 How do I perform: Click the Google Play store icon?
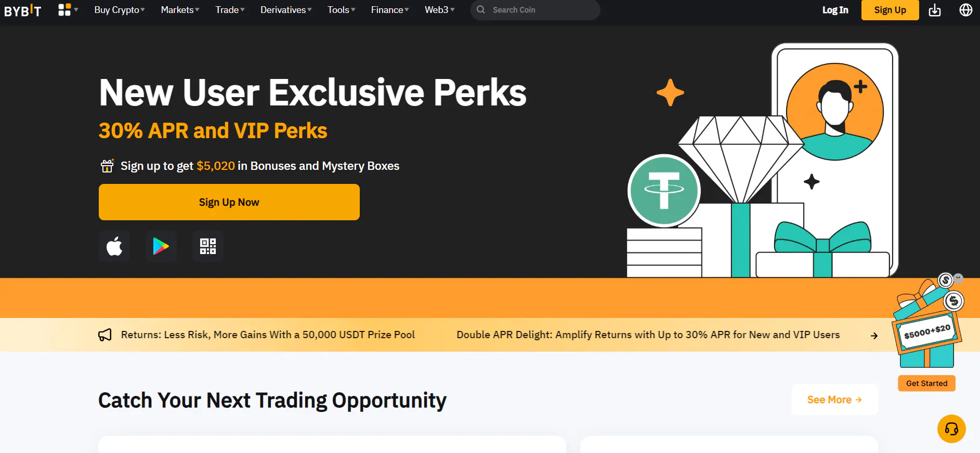pyautogui.click(x=161, y=246)
